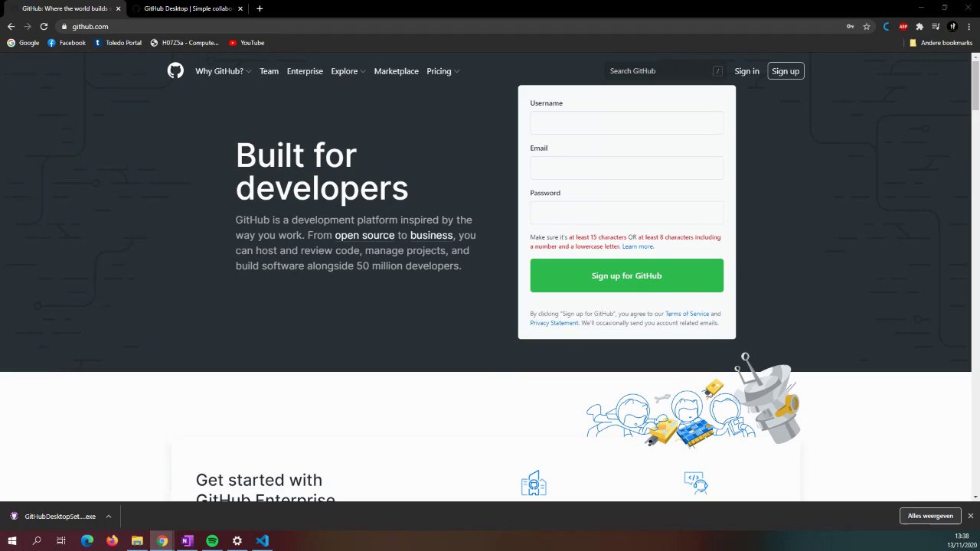
Task: Open File Explorer from the taskbar
Action: 137,540
